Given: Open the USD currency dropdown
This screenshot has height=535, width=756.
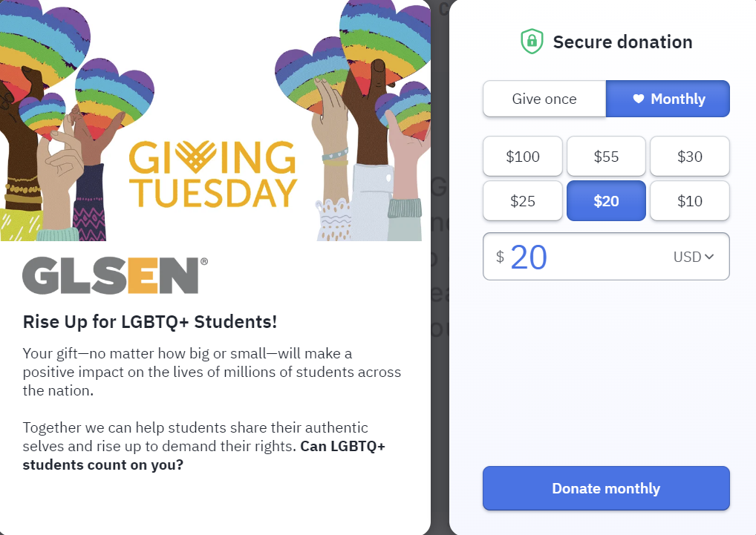Looking at the screenshot, I should pos(694,257).
